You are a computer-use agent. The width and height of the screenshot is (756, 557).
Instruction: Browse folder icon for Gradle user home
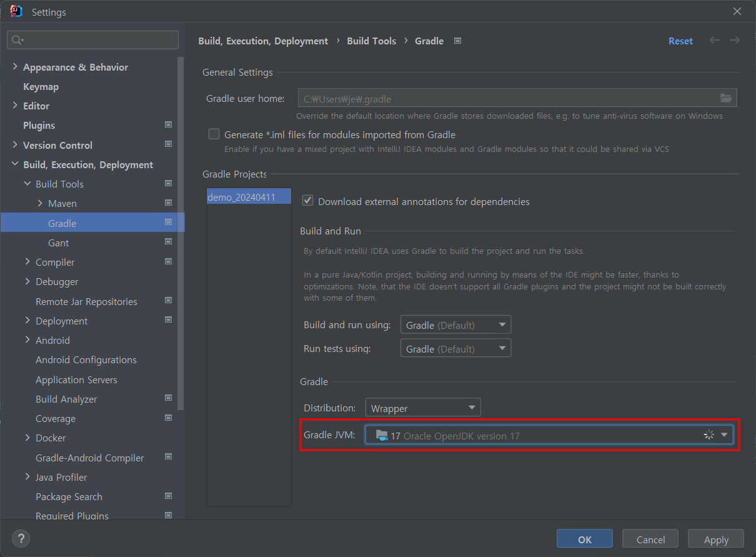pos(725,98)
